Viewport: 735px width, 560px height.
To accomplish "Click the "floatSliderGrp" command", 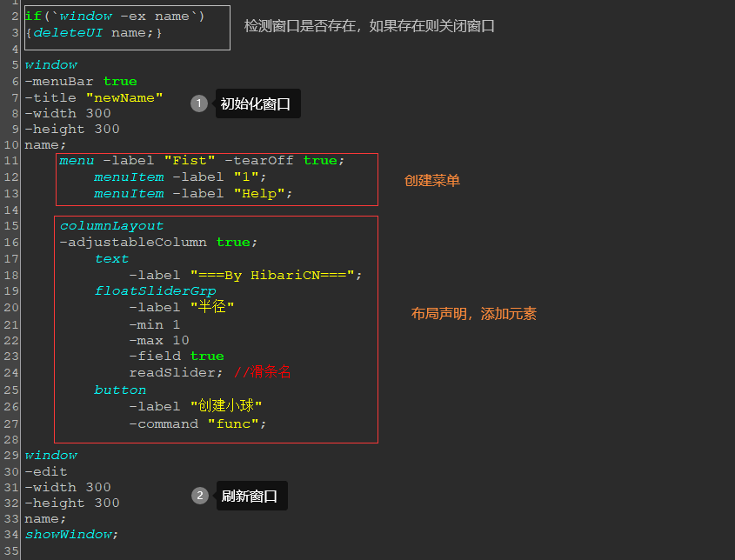I will 155,291.
